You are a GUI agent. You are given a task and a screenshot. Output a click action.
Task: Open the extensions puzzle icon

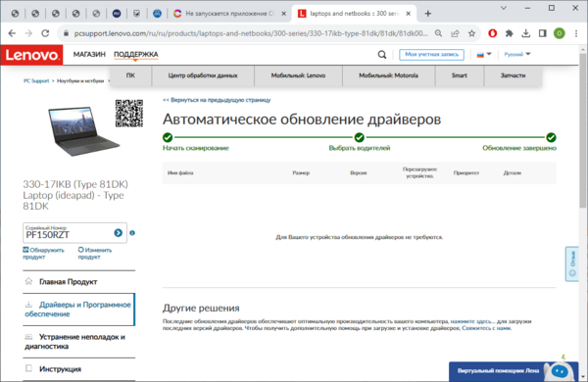(x=509, y=33)
